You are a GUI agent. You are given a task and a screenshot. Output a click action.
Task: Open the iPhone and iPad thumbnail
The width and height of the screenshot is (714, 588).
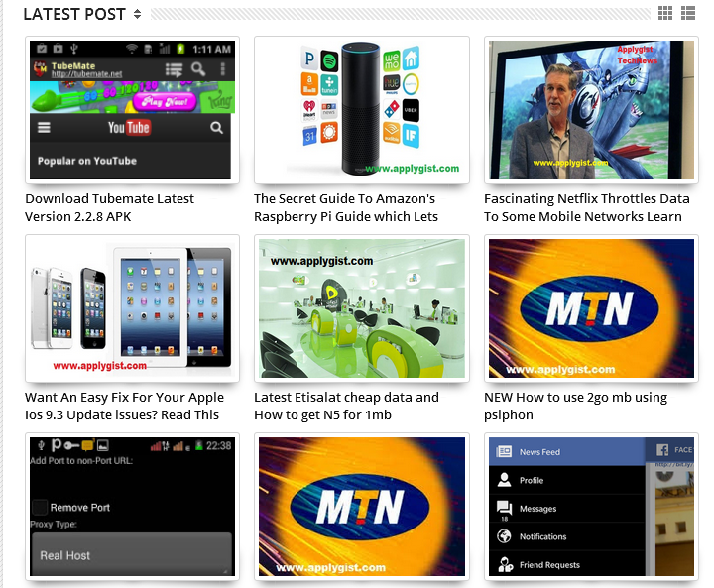(x=132, y=308)
